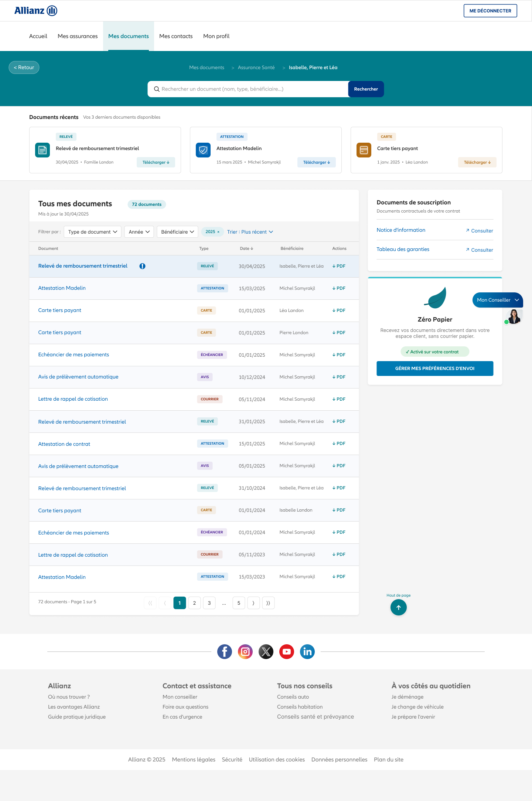532x801 pixels.
Task: Click the magnifier icon in search bar
Action: pyautogui.click(x=157, y=89)
